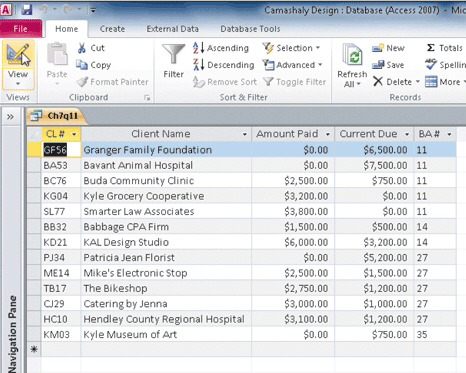466x373 pixels.
Task: Click the Granger Family Foundation cell
Action: pyautogui.click(x=166, y=150)
